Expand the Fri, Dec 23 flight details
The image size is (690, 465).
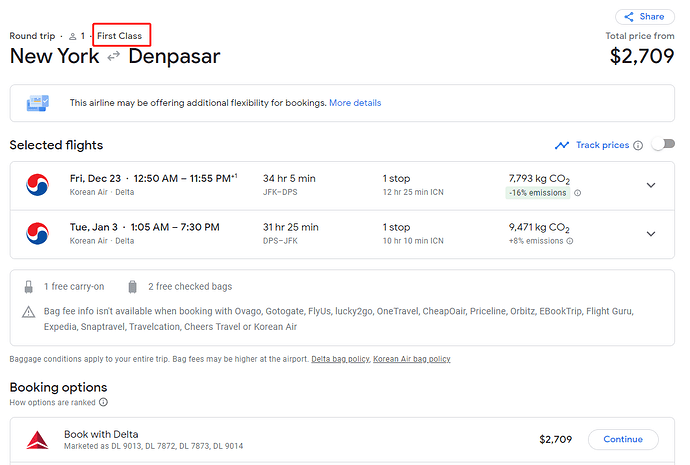tap(651, 185)
